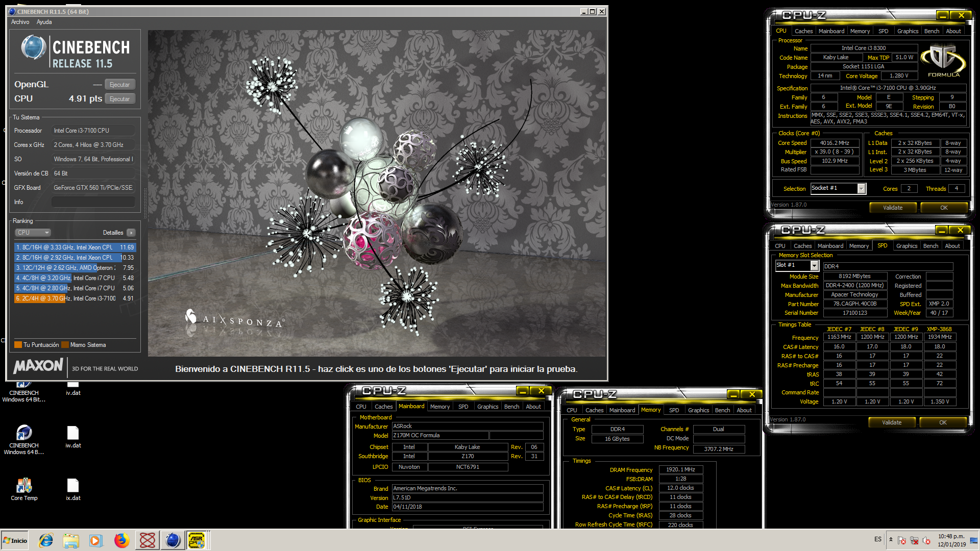Viewport: 980px width, 551px height.
Task: Select ranking row 2C/4H Core i3-7100
Action: [x=75, y=298]
